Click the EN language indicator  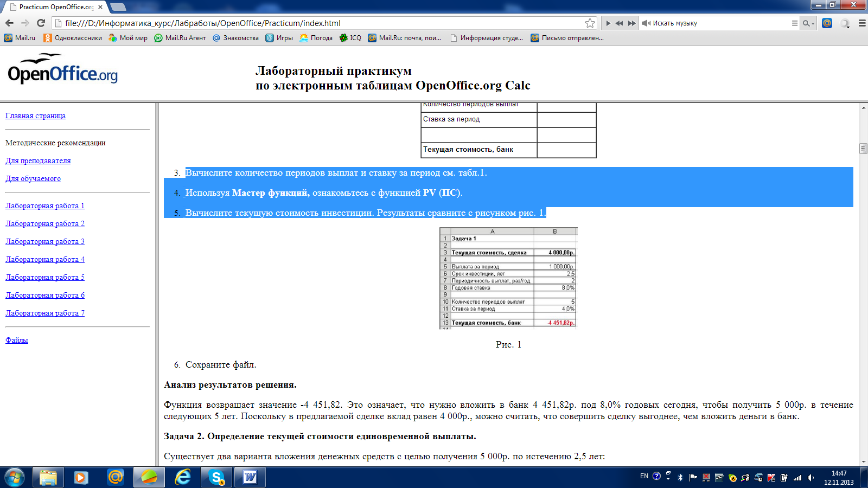coord(644,476)
